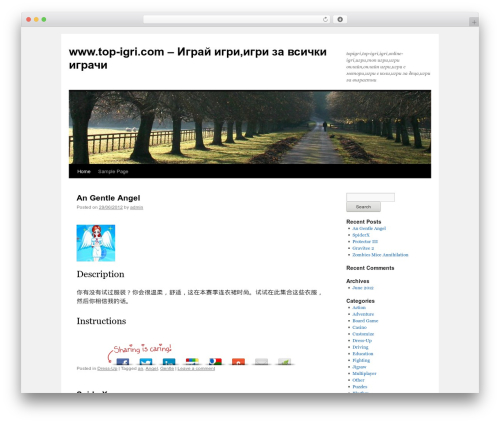
Task: Click the Instructions heading text
Action: click(x=101, y=321)
